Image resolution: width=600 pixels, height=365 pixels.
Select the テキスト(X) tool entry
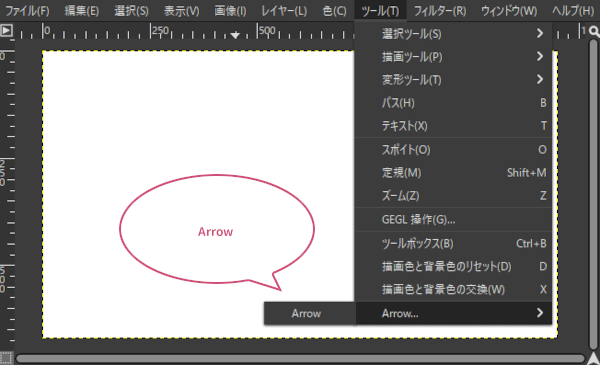point(453,125)
